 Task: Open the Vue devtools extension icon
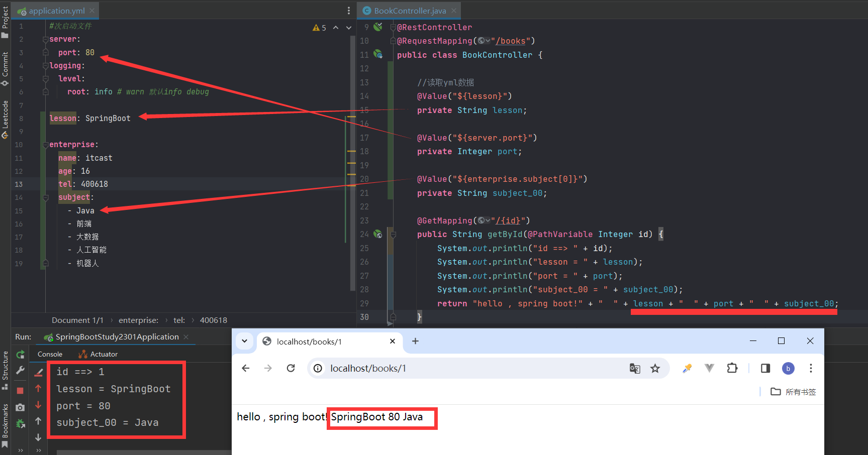pyautogui.click(x=709, y=368)
